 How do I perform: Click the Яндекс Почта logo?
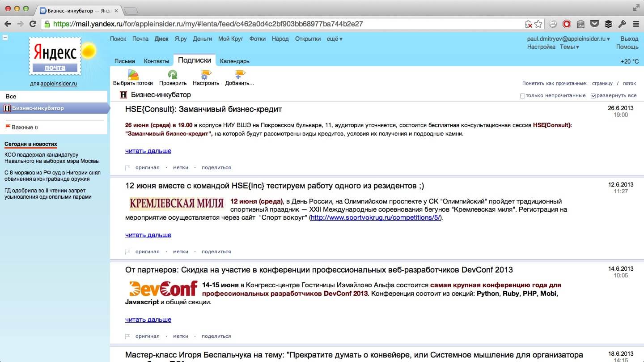[x=55, y=56]
